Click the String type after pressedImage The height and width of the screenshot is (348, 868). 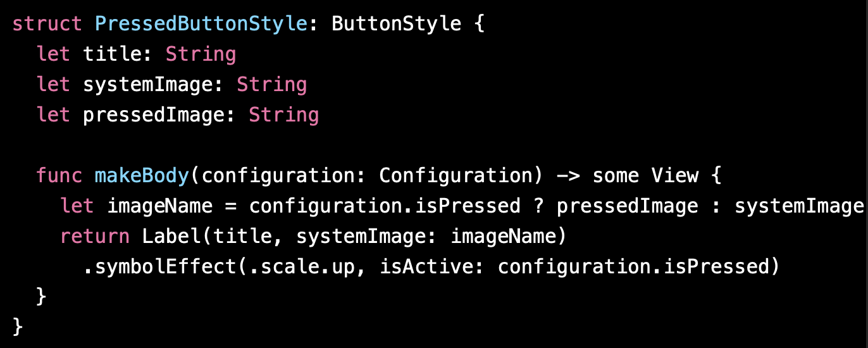283,115
